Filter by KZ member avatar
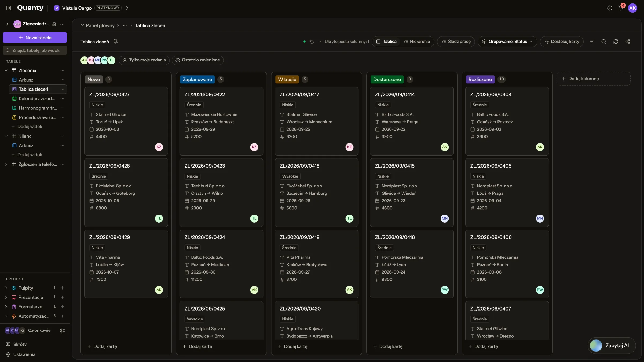The image size is (644, 362). click(91, 60)
